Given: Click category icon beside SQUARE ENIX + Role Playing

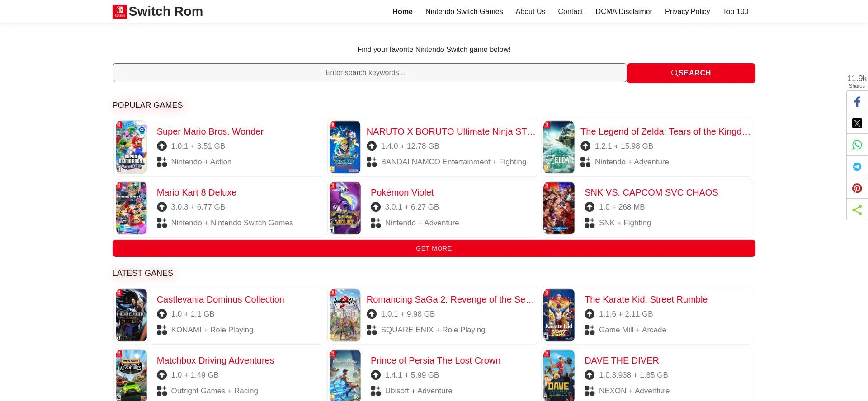Looking at the screenshot, I should pos(372,330).
